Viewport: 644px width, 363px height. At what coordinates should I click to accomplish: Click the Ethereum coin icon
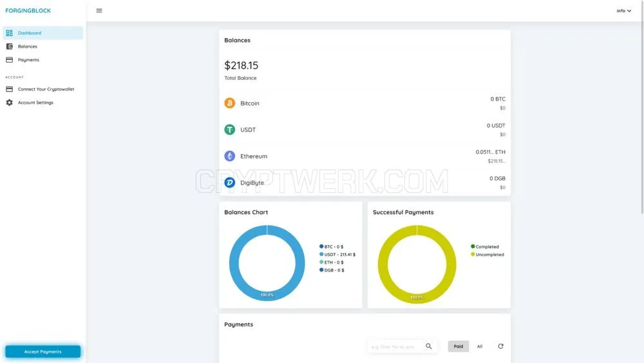(x=230, y=156)
